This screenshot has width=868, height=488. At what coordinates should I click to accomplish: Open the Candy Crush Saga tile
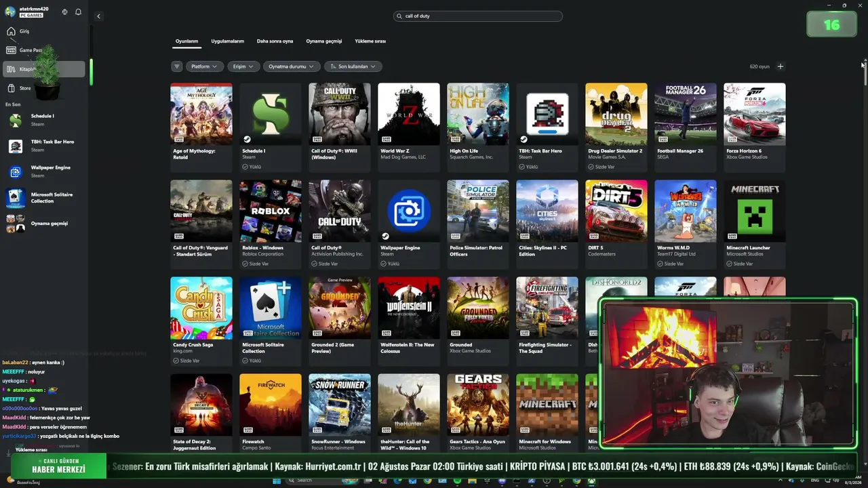(201, 321)
